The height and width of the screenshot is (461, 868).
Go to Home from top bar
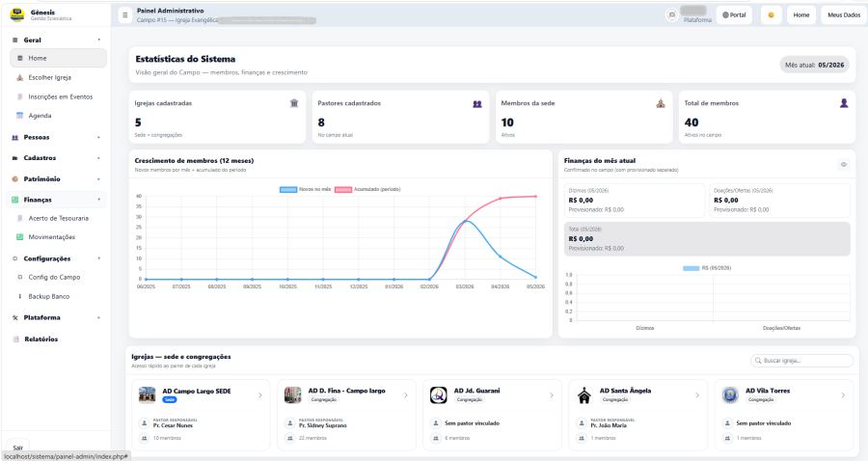[801, 14]
